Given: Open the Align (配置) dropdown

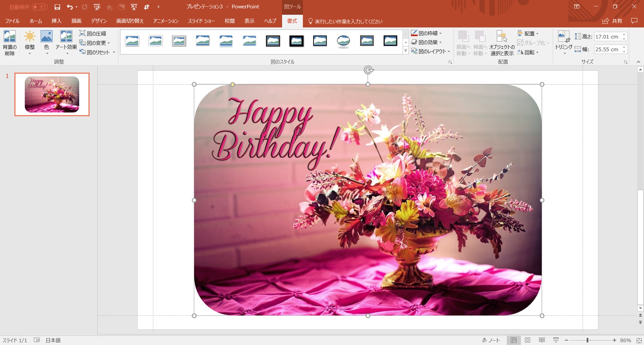Looking at the screenshot, I should [x=528, y=33].
